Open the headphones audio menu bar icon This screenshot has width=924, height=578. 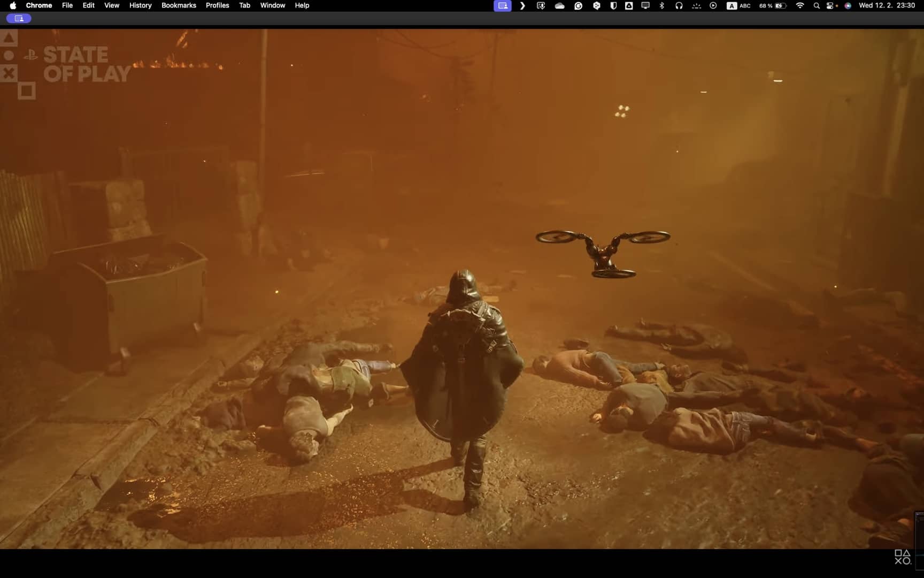click(x=679, y=5)
